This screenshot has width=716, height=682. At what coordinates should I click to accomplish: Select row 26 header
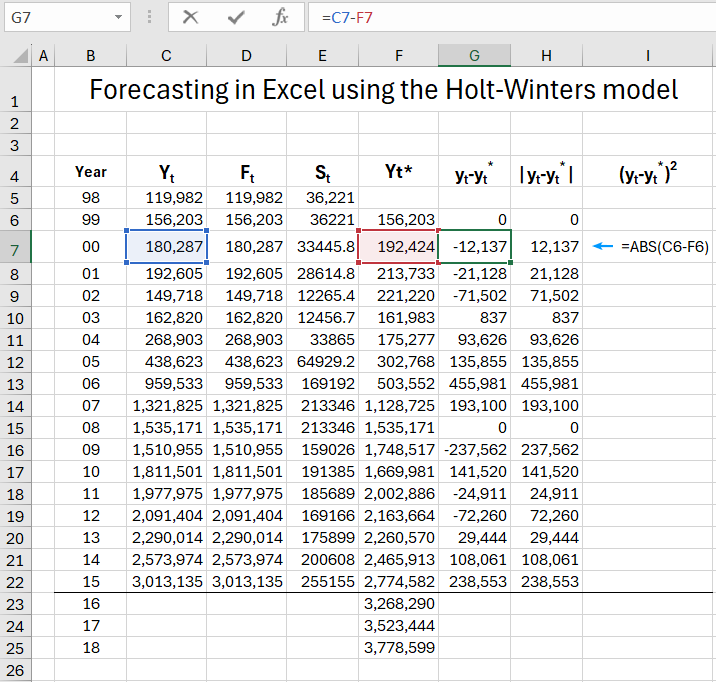(15, 670)
